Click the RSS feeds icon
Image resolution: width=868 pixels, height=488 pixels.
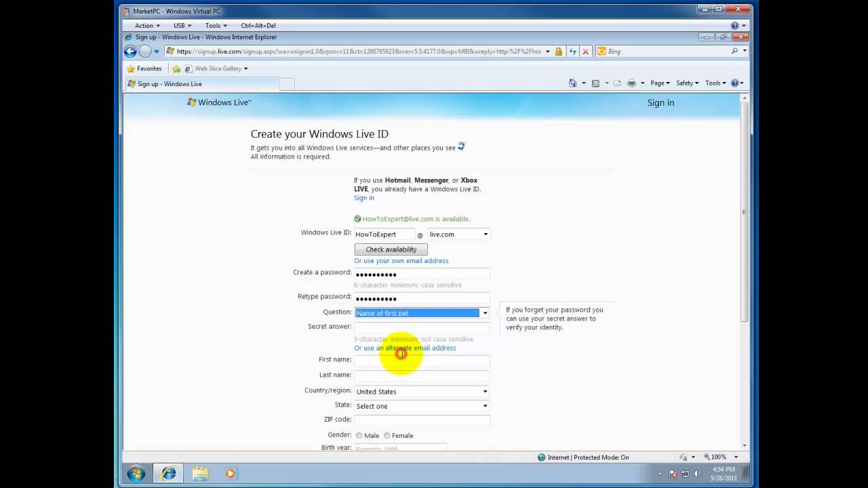pyautogui.click(x=595, y=83)
